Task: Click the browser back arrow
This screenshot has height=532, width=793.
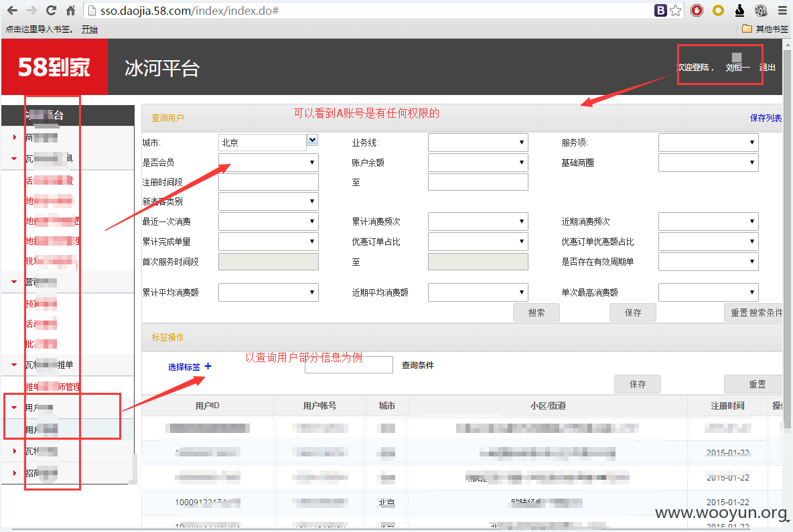Action: pyautogui.click(x=13, y=10)
